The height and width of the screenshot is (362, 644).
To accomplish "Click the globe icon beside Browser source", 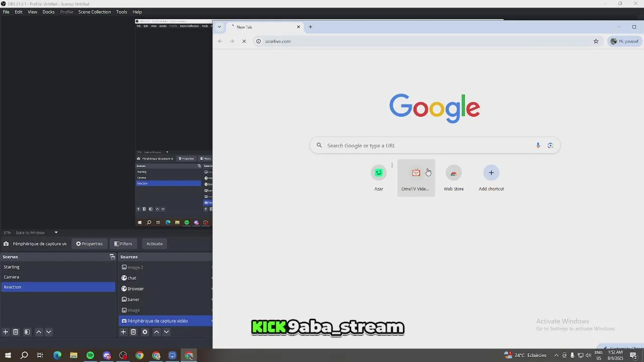I will point(124,289).
